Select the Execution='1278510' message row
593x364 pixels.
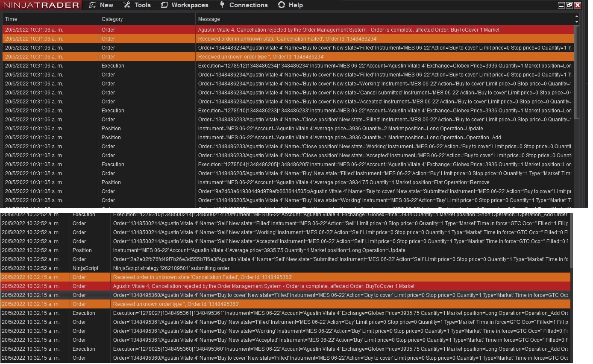click(288, 111)
